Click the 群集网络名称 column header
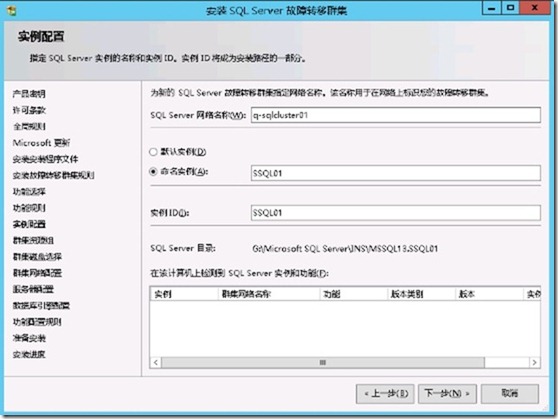 pyautogui.click(x=269, y=294)
